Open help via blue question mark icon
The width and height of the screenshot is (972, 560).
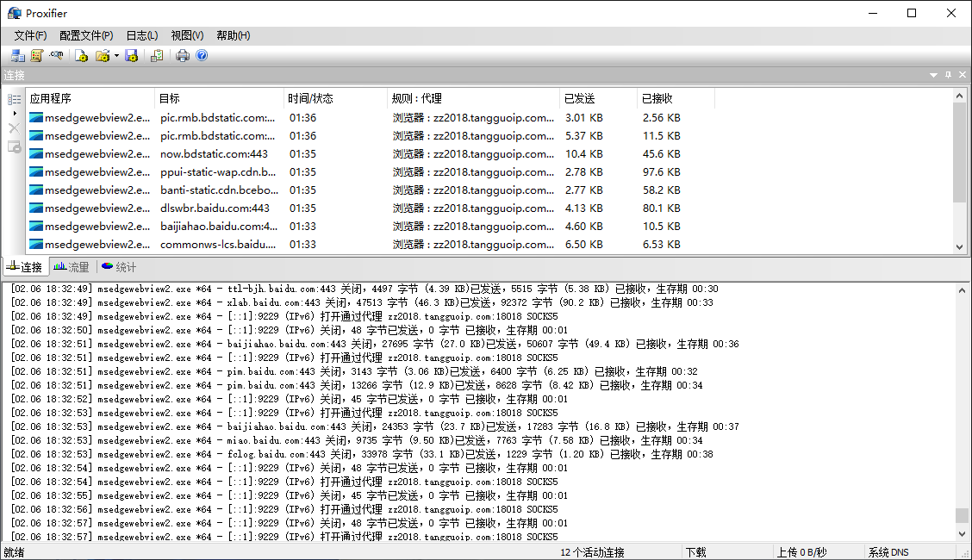[202, 56]
